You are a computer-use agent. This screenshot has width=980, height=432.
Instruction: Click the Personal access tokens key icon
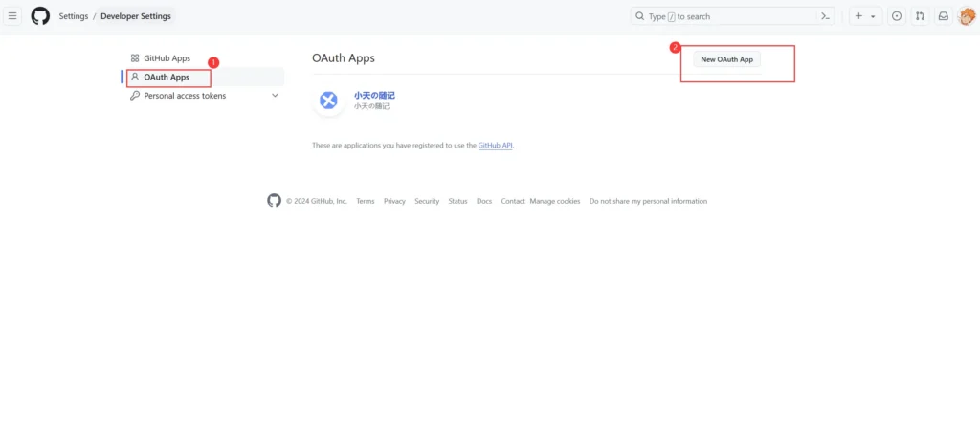point(134,96)
